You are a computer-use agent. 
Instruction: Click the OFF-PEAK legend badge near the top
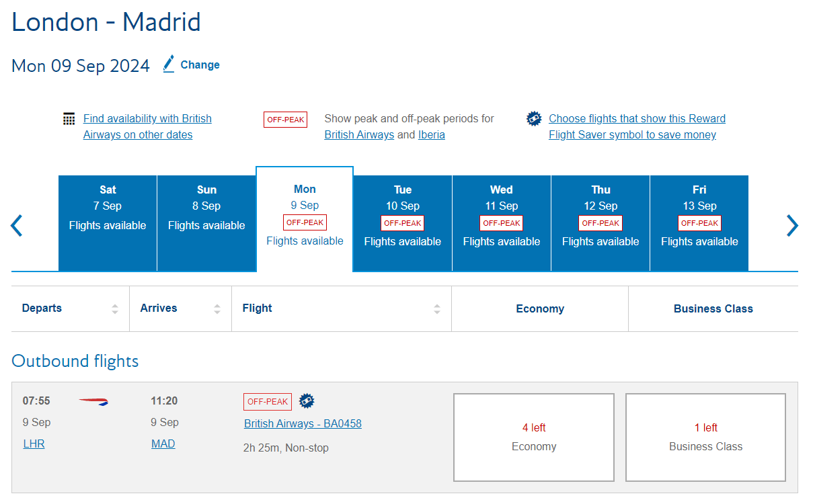point(285,119)
